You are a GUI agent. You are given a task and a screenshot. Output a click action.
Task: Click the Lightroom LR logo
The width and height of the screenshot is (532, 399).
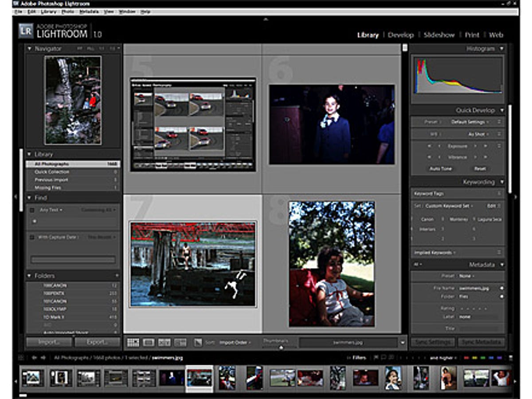click(x=26, y=31)
